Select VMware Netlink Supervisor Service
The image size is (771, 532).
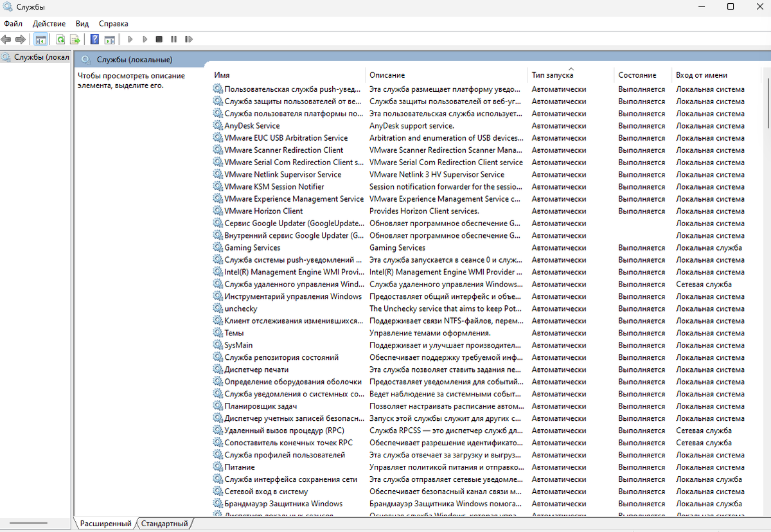(x=283, y=175)
